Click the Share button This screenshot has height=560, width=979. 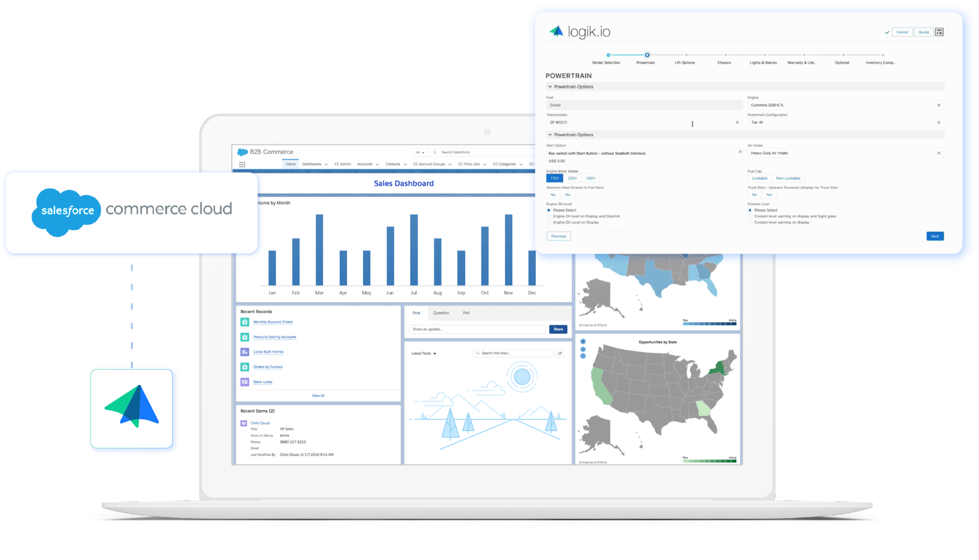coord(558,329)
